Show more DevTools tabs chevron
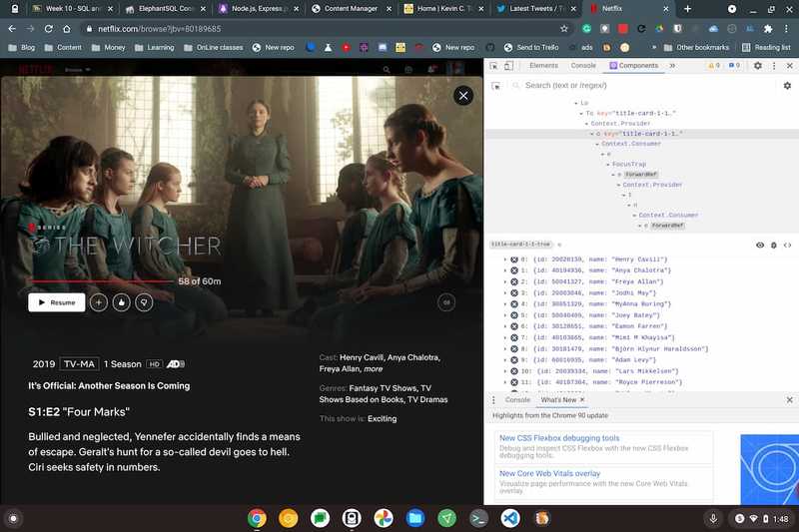The image size is (799, 532). coord(672,66)
